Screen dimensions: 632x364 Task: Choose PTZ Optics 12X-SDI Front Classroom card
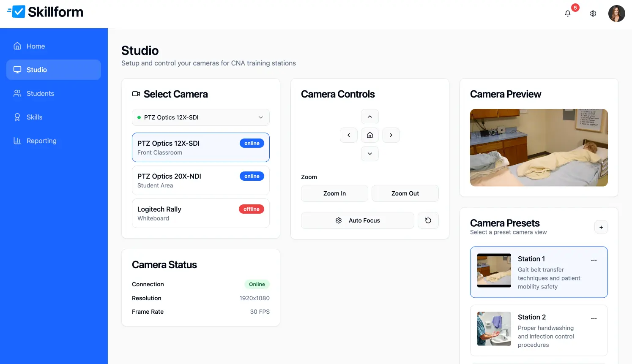pyautogui.click(x=200, y=147)
